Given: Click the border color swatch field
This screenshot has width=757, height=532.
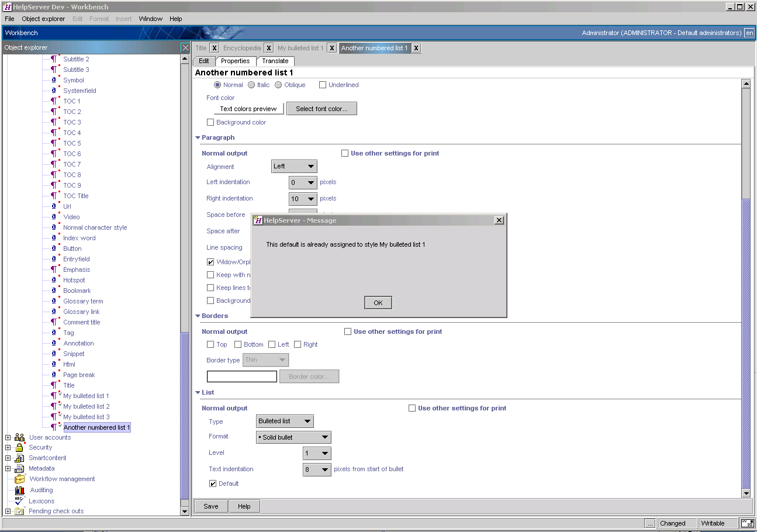Looking at the screenshot, I should coord(241,376).
